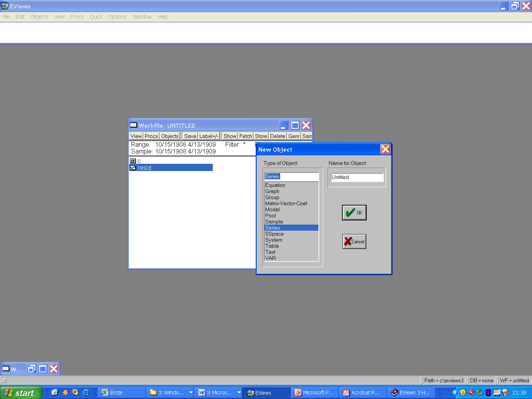Click Save in Workfile toolbar
The height and width of the screenshot is (399, 532).
[190, 136]
